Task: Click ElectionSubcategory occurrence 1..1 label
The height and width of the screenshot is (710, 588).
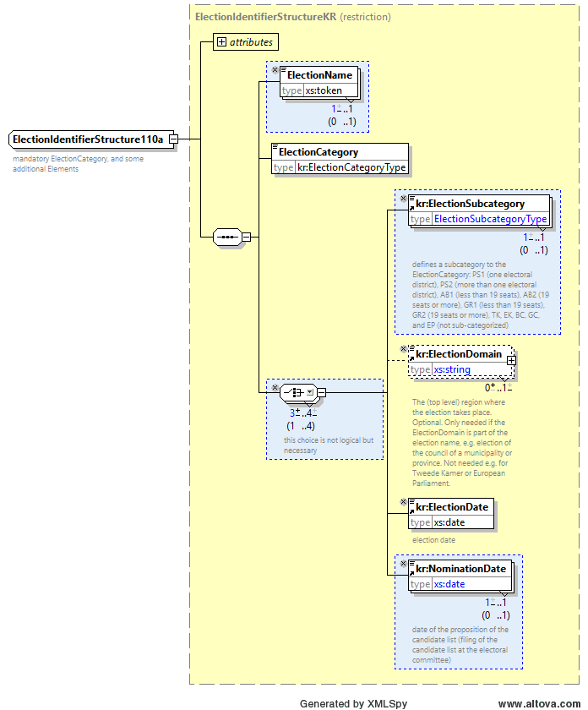Action: (534, 238)
